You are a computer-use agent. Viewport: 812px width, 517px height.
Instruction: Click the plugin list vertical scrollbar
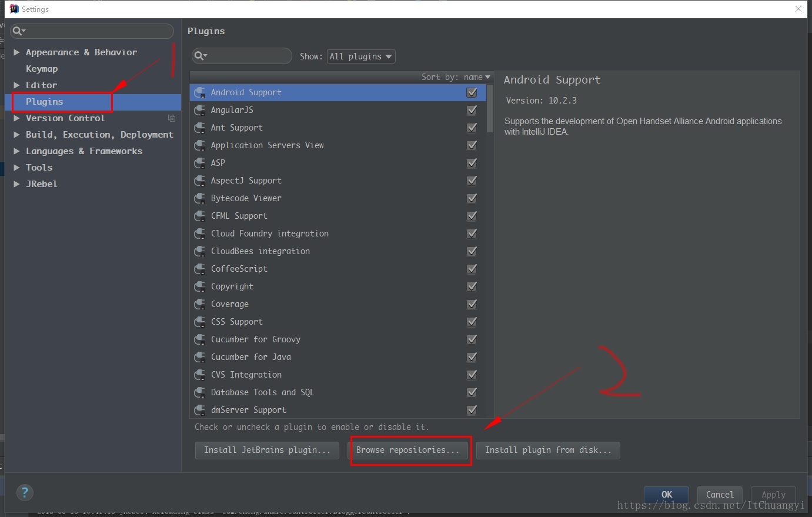click(x=490, y=108)
